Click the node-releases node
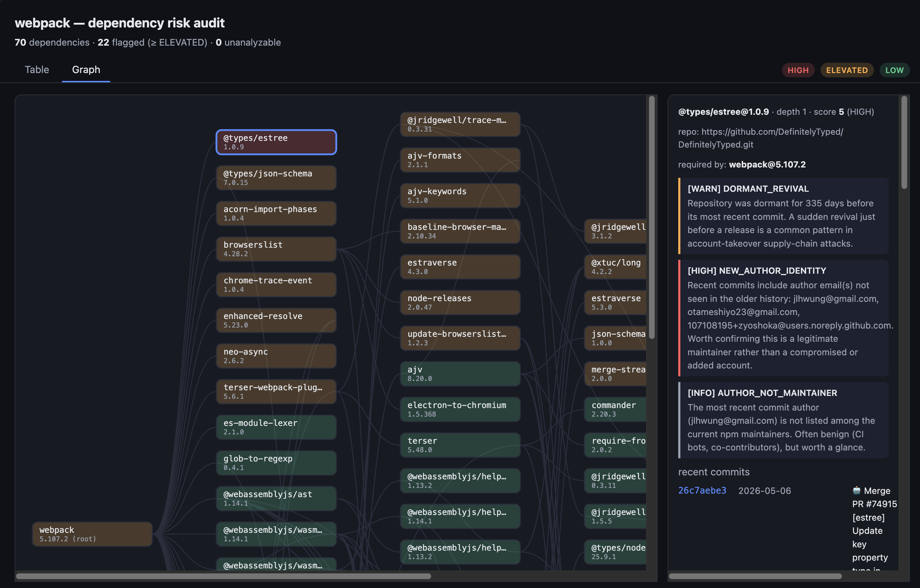920x588 pixels. [460, 302]
